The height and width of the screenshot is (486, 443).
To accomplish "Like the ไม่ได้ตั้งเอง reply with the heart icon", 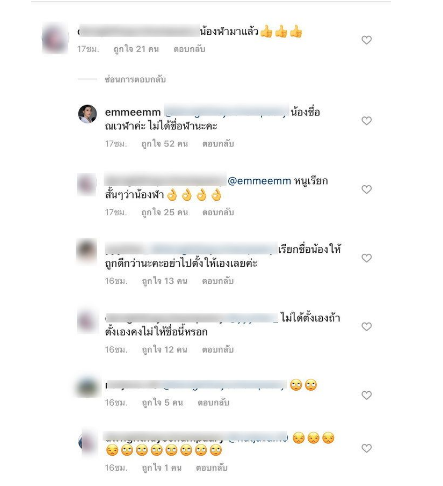I will pos(366,326).
